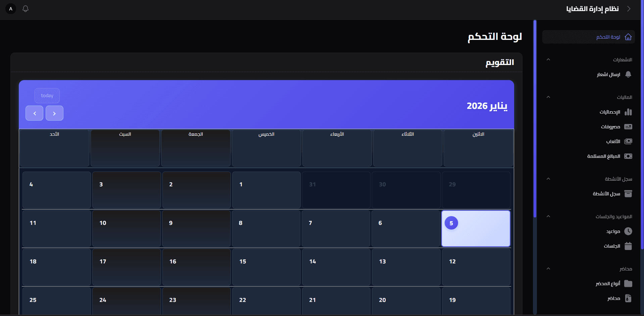Image resolution: width=644 pixels, height=316 pixels.
Task: Collapse the الماليات section chevron
Action: coord(548,97)
